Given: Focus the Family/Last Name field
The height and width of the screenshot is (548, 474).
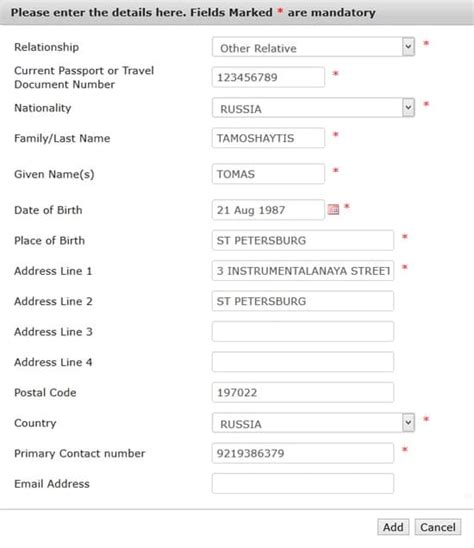Looking at the screenshot, I should [268, 138].
